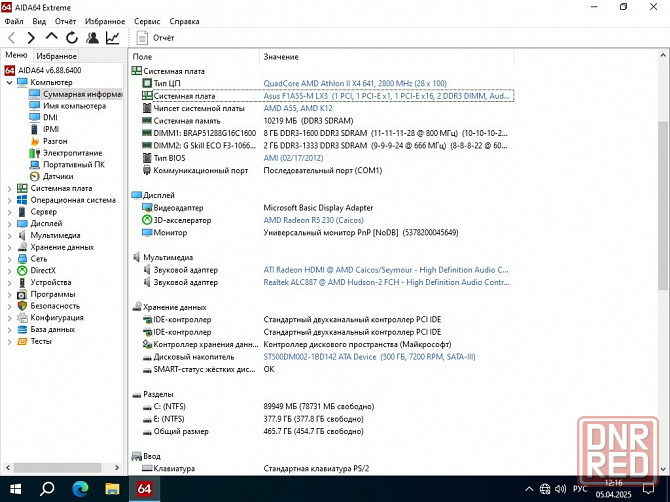Click the Back navigation arrow

click(x=12, y=38)
